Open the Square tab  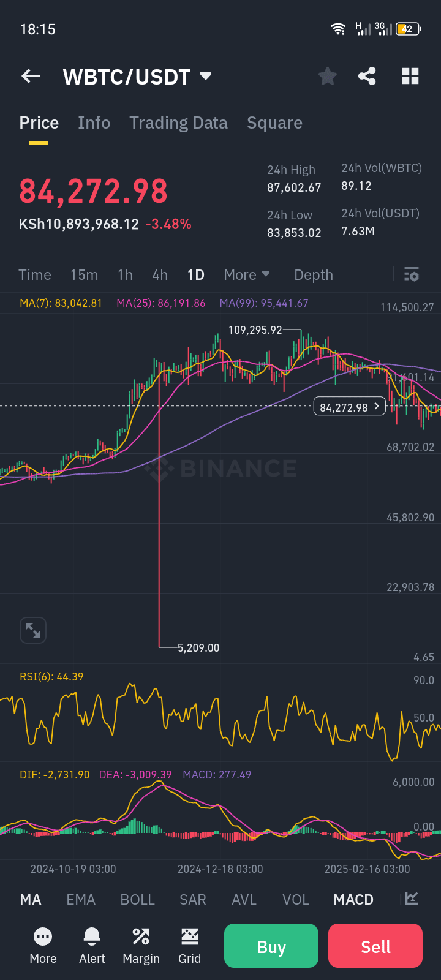click(274, 123)
